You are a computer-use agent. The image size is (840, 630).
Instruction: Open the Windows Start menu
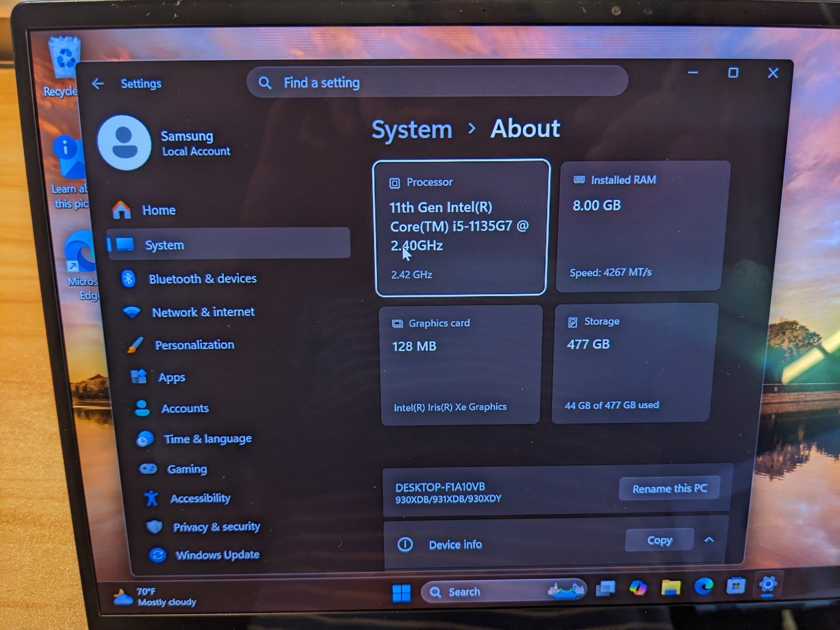pos(402,593)
